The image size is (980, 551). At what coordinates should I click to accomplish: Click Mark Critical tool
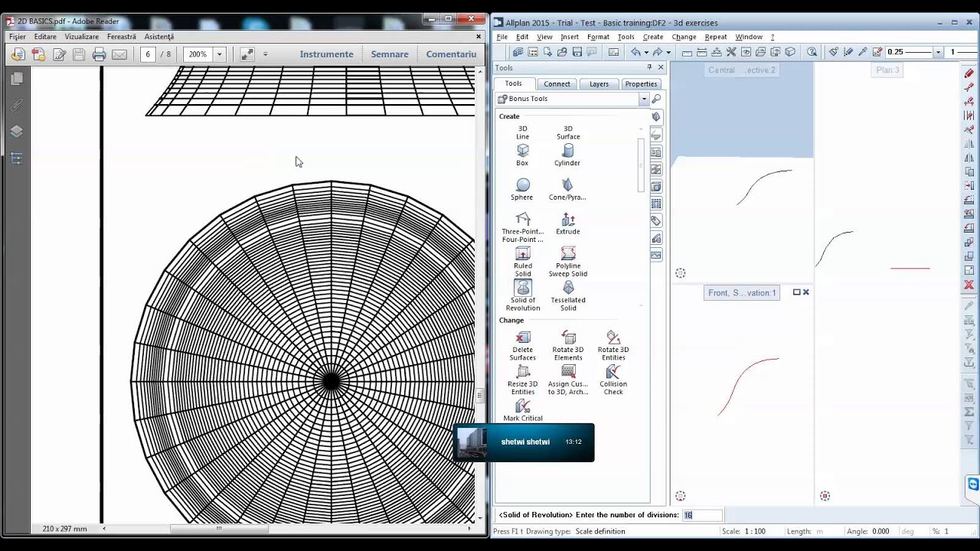point(523,410)
